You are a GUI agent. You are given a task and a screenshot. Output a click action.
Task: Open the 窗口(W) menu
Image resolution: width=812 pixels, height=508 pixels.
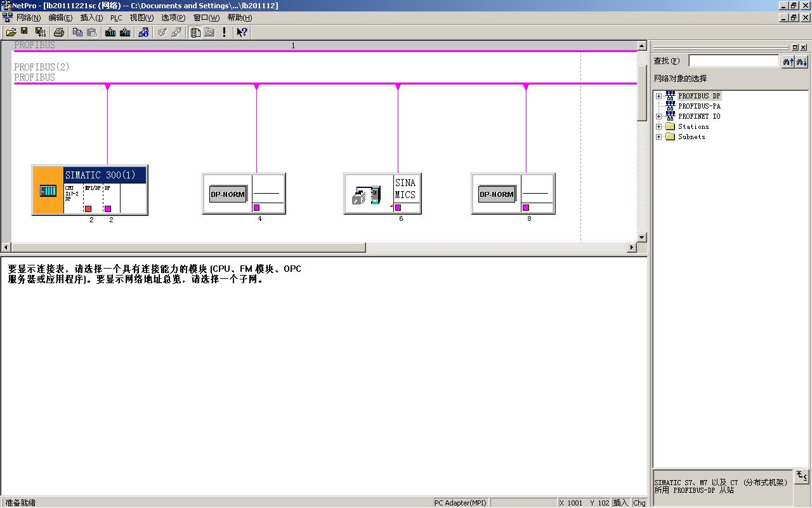[206, 18]
